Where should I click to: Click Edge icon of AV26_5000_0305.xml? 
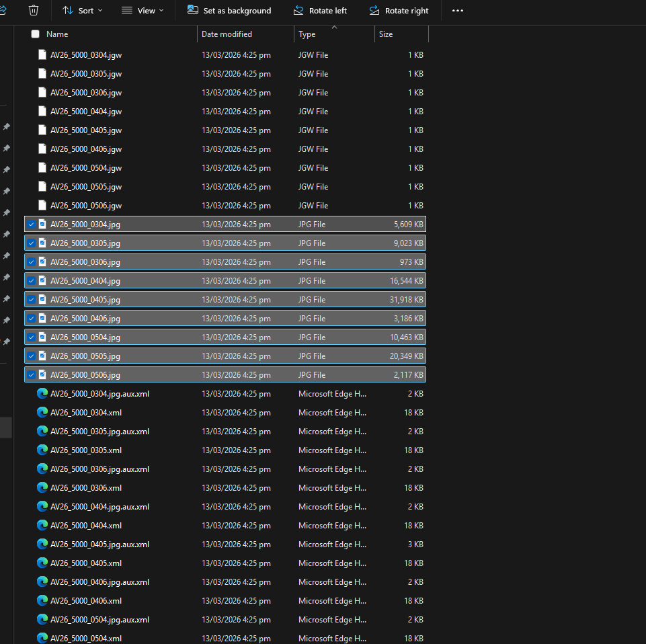42,450
